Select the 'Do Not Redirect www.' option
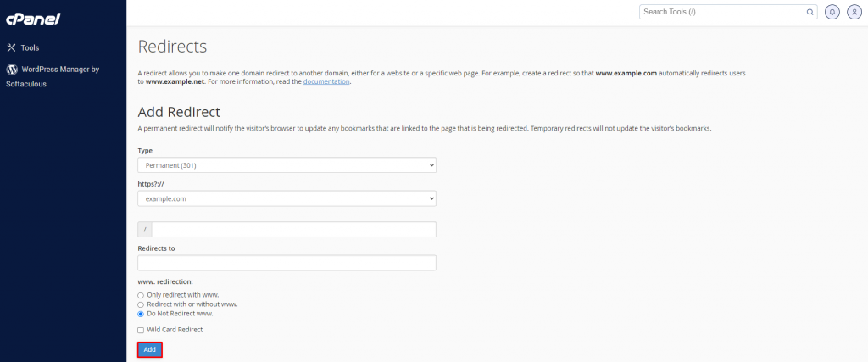The image size is (868, 362). (x=141, y=313)
